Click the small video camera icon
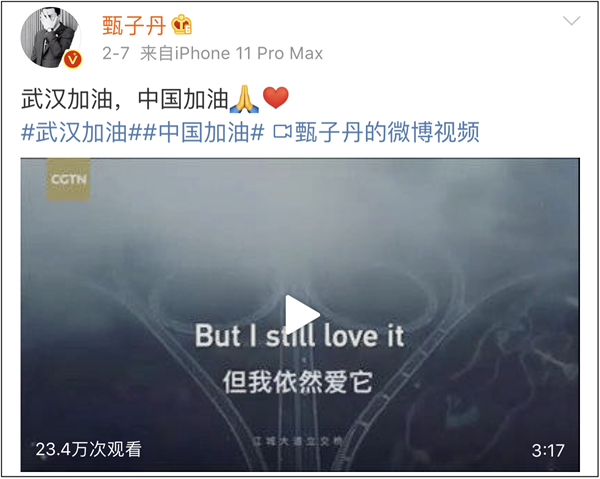Screen dimensions: 600x479 (x=282, y=133)
